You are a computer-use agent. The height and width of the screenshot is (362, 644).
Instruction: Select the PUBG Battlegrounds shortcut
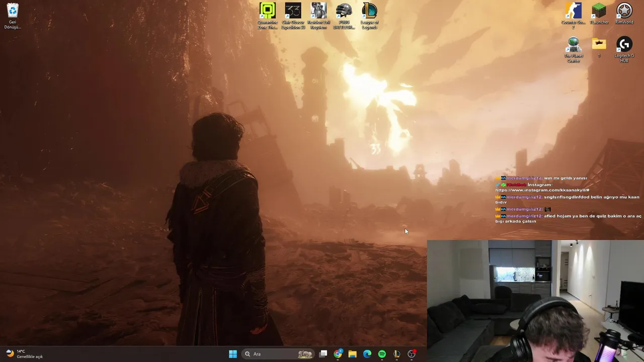344,17
